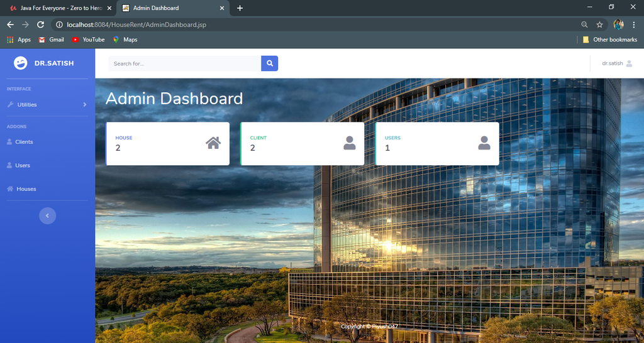Close the Admin Dashboard tab
Viewport: 644px width, 343px height.
(x=222, y=8)
